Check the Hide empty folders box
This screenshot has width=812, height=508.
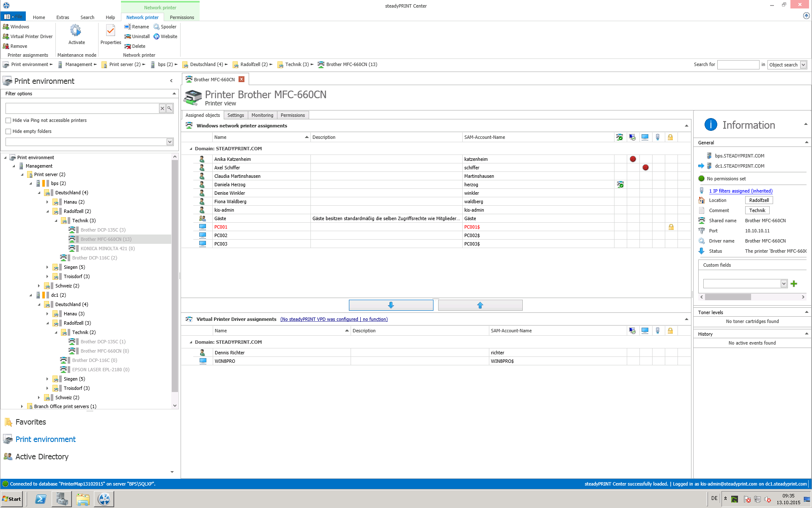(x=8, y=132)
